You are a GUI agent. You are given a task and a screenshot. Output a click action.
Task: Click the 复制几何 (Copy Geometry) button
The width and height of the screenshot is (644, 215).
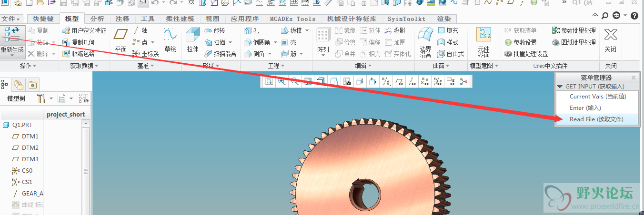point(79,42)
